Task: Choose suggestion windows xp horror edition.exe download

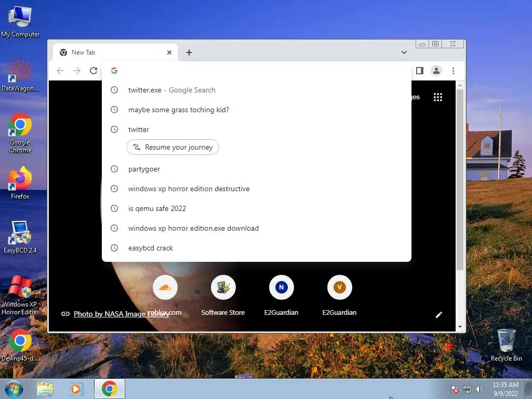Action: 257,228
